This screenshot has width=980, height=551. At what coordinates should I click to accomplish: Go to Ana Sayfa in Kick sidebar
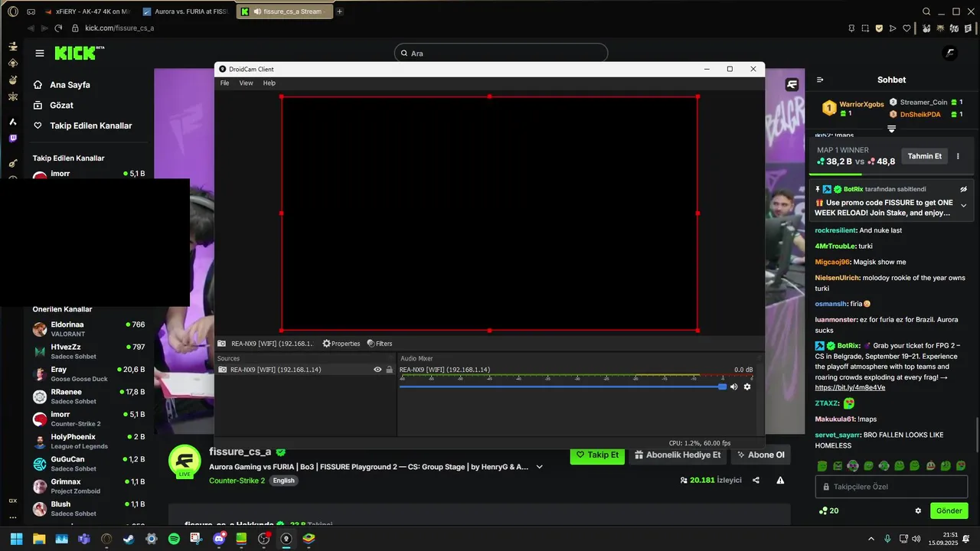pos(62,85)
